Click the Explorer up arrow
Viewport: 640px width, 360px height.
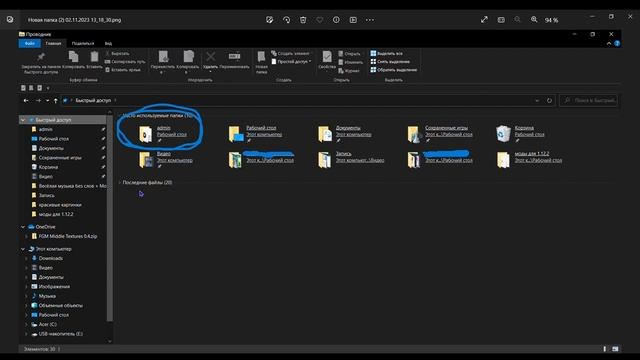click(56, 100)
